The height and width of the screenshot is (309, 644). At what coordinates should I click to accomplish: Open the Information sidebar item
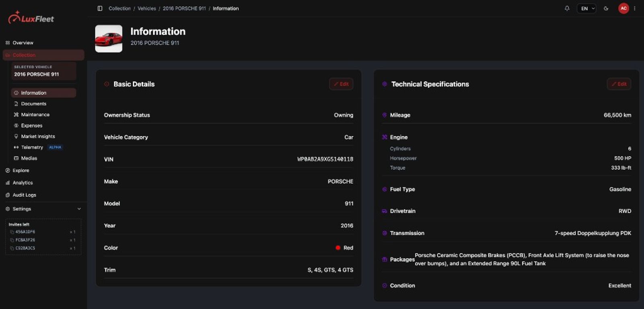[43, 93]
